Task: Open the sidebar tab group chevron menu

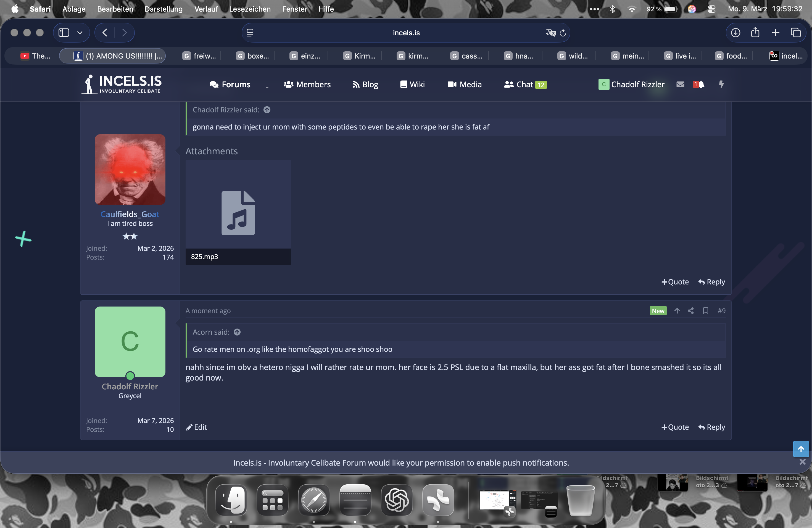Action: (x=80, y=33)
